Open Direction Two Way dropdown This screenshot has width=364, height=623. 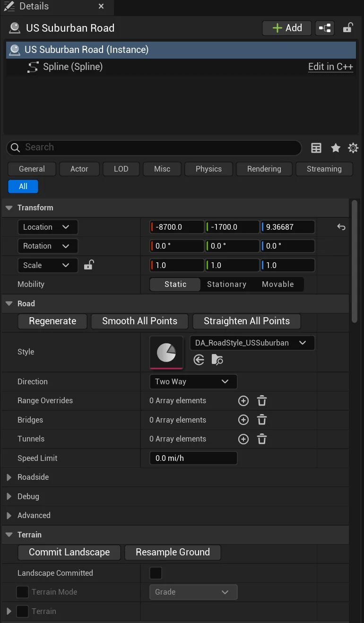point(193,381)
